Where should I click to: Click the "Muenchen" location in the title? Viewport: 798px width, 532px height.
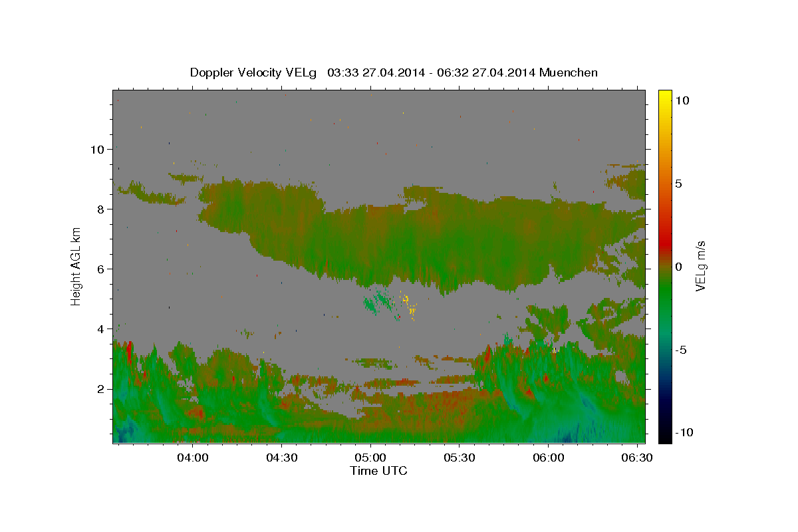tap(569, 72)
